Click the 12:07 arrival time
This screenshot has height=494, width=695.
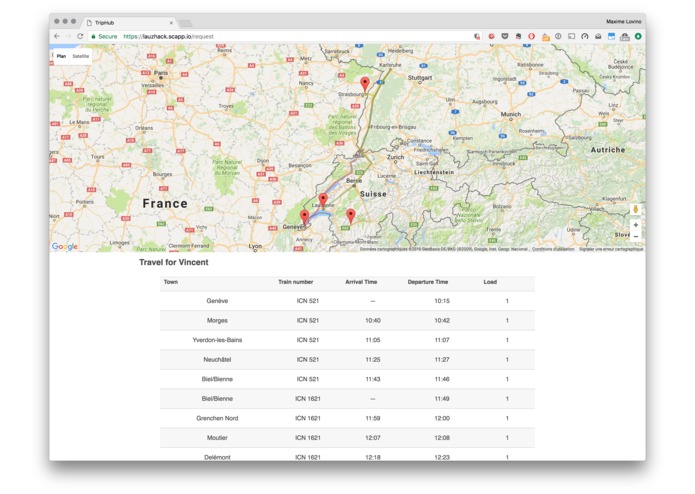pyautogui.click(x=373, y=437)
